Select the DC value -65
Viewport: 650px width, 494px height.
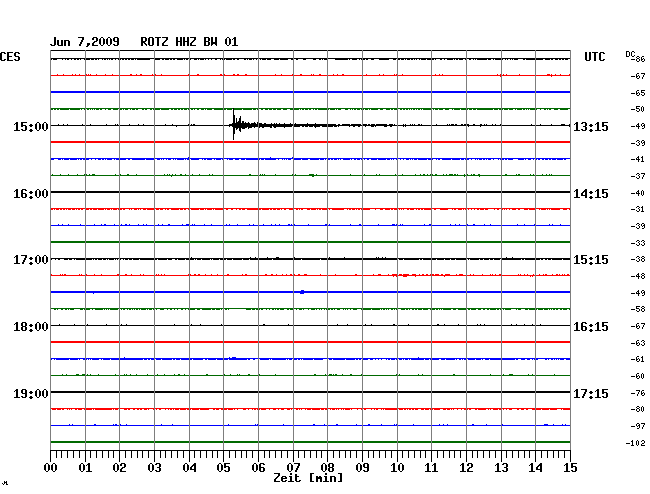(638, 93)
